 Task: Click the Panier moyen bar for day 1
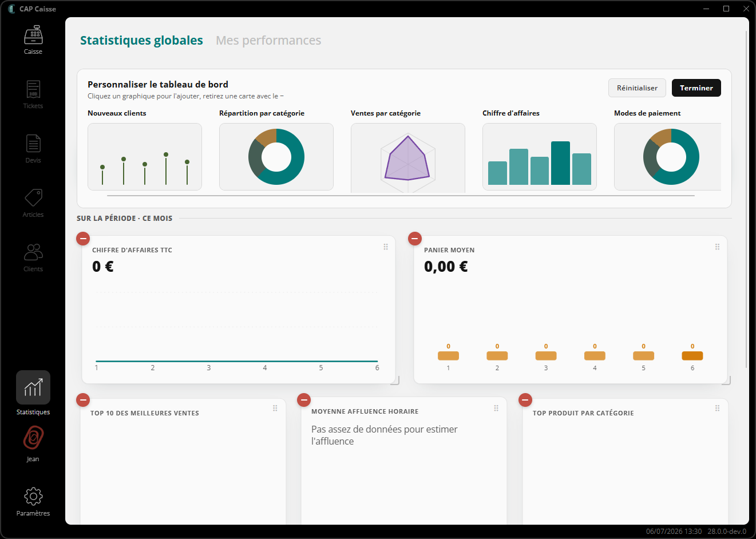point(448,356)
